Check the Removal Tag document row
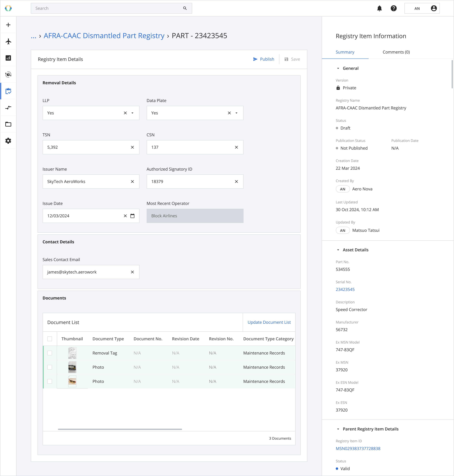454x476 pixels. [x=50, y=353]
